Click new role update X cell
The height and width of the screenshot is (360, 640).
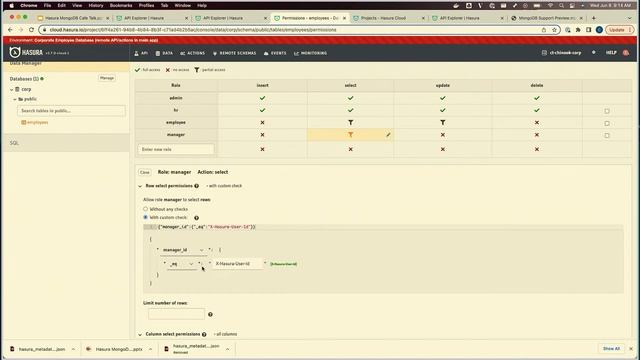tap(443, 149)
